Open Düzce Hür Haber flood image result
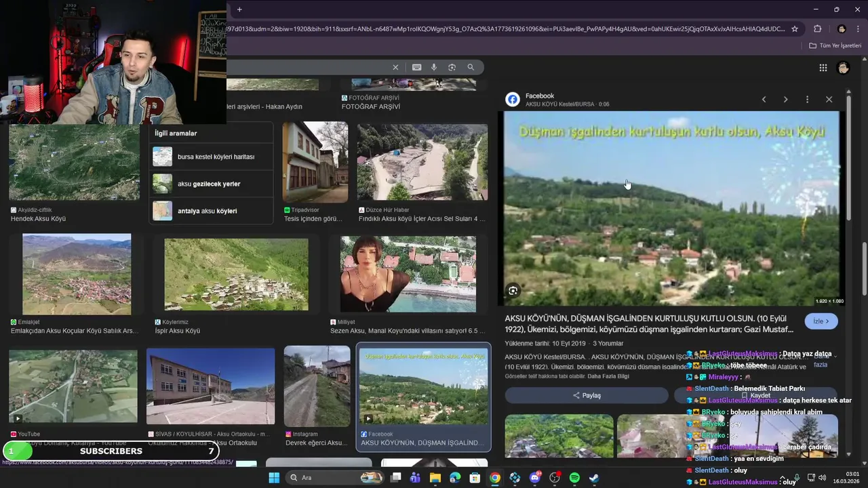Image resolution: width=868 pixels, height=488 pixels. click(422, 162)
